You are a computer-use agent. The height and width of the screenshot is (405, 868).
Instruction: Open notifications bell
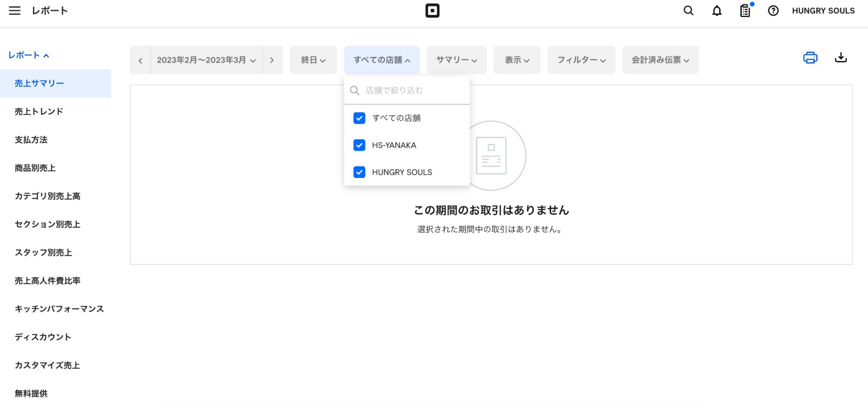[x=716, y=10]
